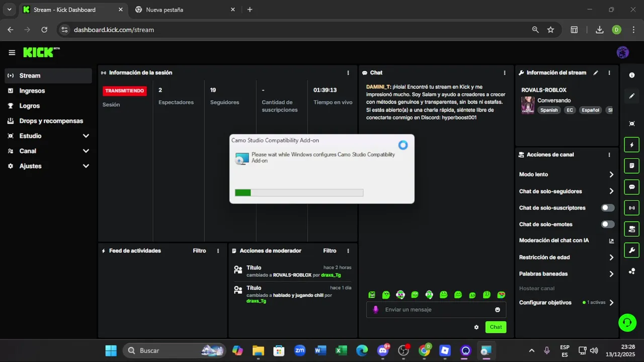Click draxs_Tg in the ROVALS-ROBLOX title entry
This screenshot has width=644, height=362.
(x=331, y=275)
